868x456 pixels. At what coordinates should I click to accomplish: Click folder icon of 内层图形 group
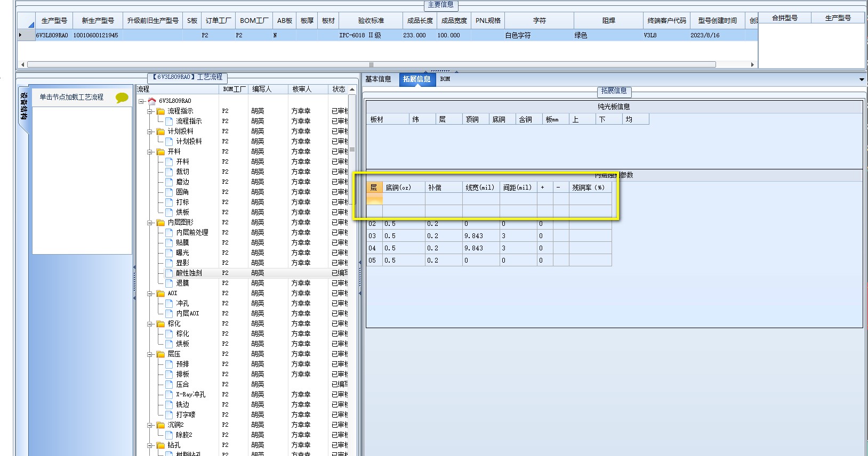(160, 222)
